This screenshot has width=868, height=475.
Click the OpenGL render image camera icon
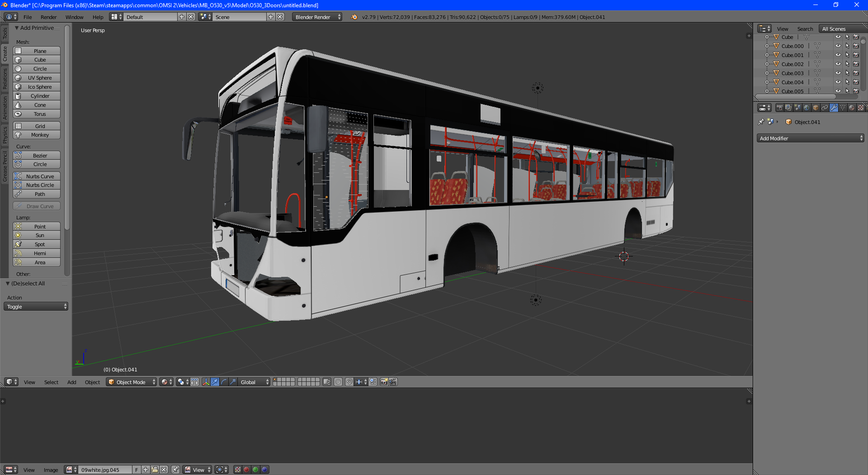click(384, 382)
